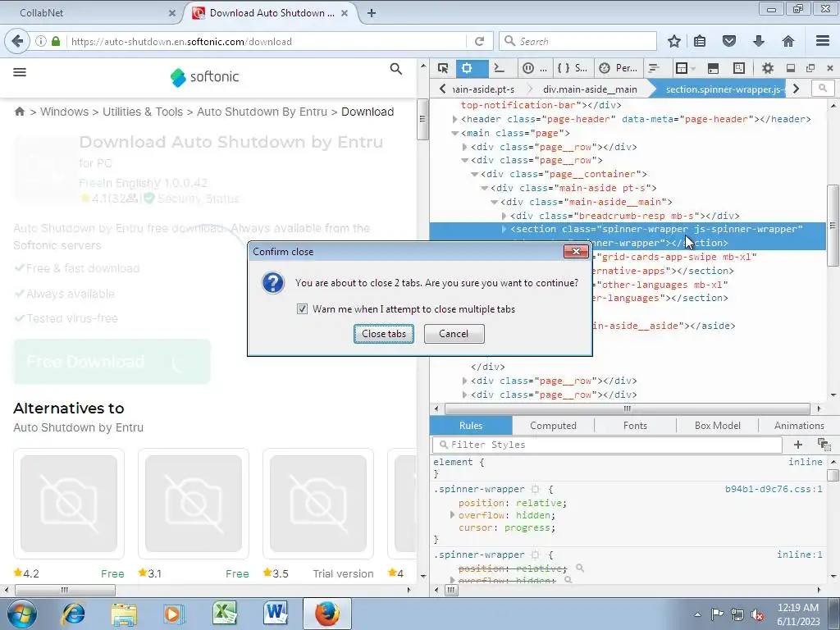Screen dimensions: 840x630
Task: Open devtools settings gear
Action: pos(768,68)
